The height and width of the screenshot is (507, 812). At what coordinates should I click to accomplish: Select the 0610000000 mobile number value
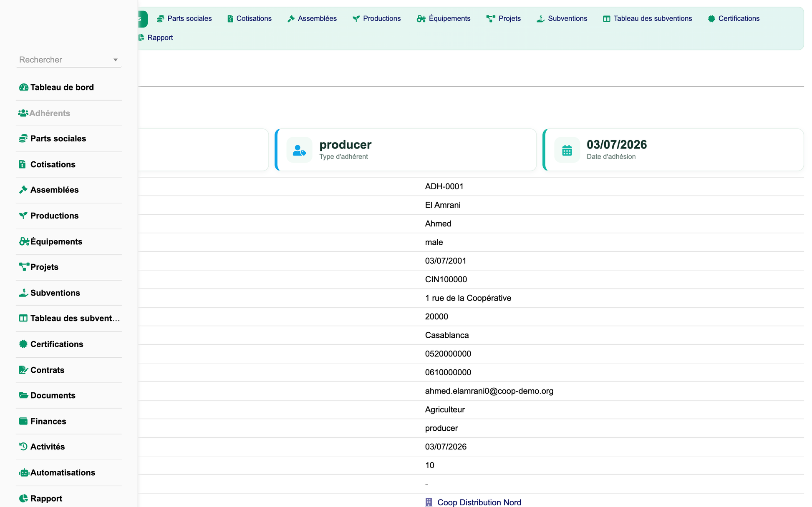(x=448, y=372)
